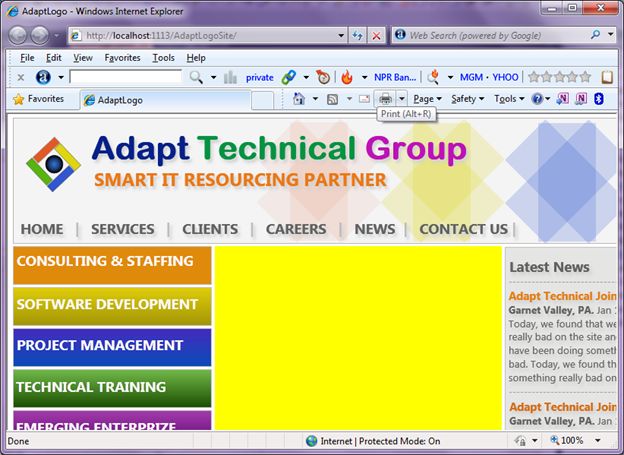Click the red stopwatch toolbar icon
This screenshot has height=455, width=624.
click(323, 77)
